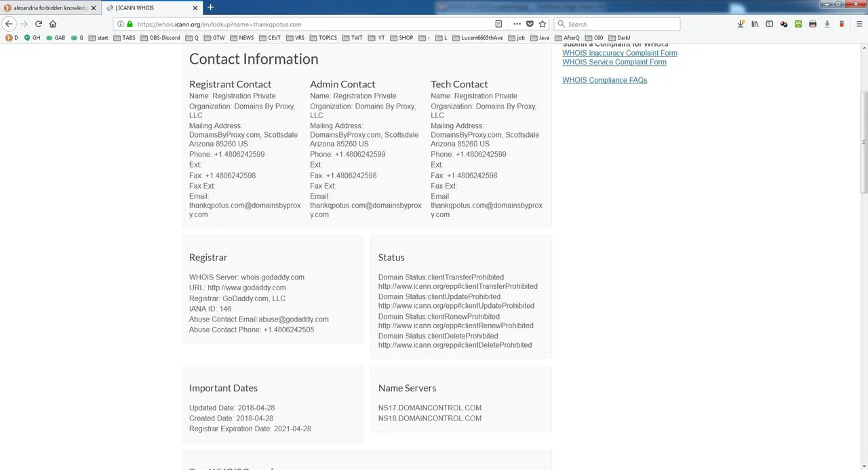The width and height of the screenshot is (868, 470).
Task: Click the NS18.DOMAINCONTROL.COM name server
Action: coord(430,418)
